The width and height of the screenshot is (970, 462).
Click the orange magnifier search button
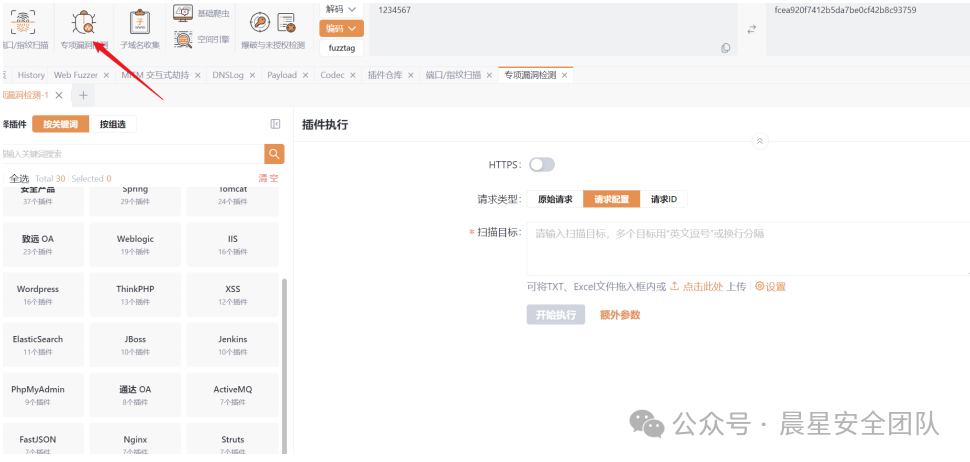(x=274, y=153)
